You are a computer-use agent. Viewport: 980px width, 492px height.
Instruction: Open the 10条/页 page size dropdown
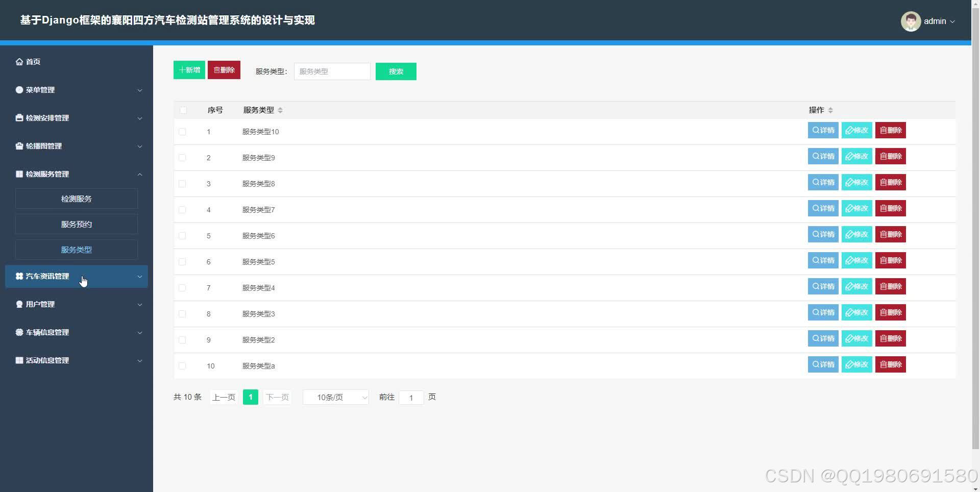(336, 397)
